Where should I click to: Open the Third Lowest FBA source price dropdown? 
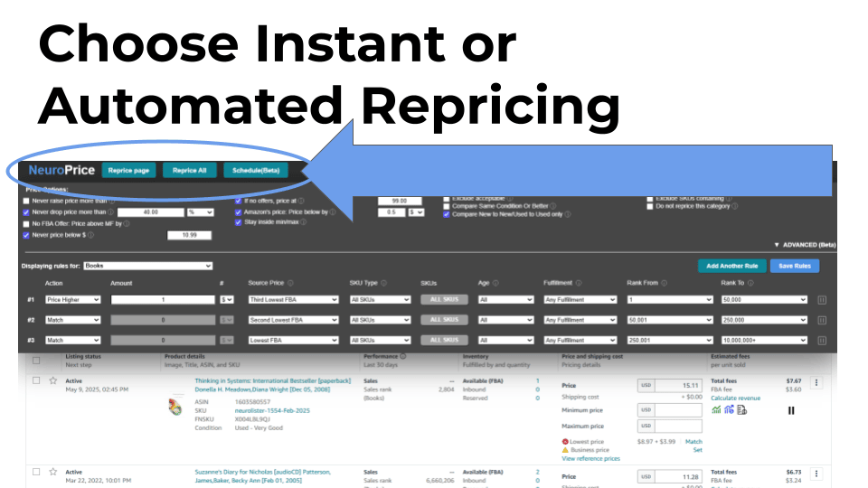[x=293, y=300]
